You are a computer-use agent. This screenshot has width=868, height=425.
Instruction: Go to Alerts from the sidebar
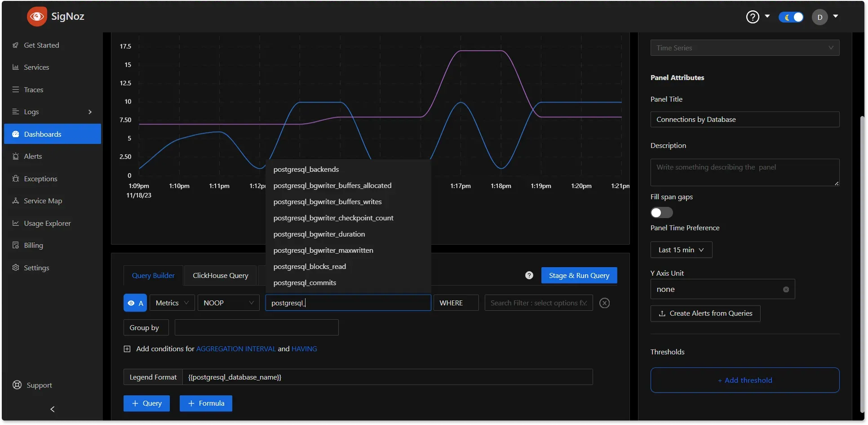tap(32, 156)
